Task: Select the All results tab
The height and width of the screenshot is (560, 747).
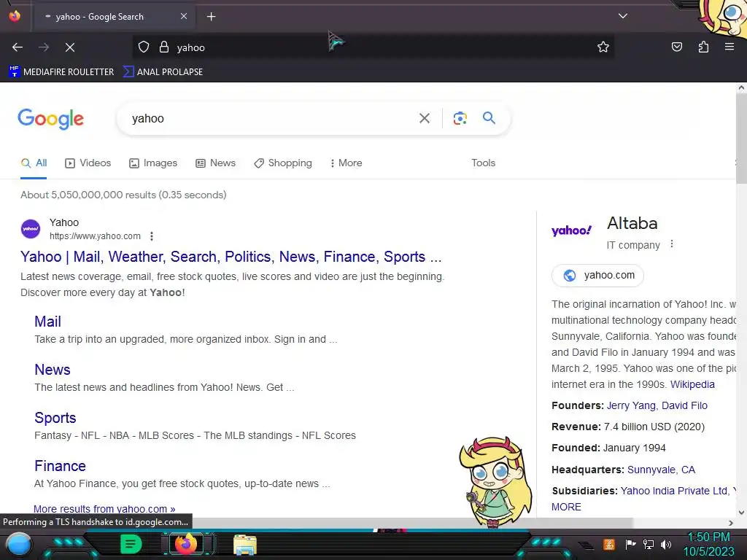Action: (x=34, y=163)
